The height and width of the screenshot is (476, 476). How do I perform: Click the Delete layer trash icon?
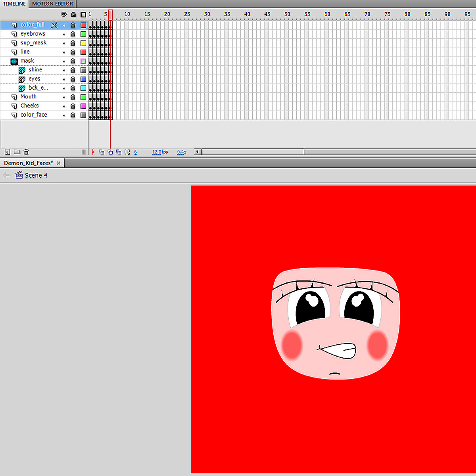[x=26, y=152]
